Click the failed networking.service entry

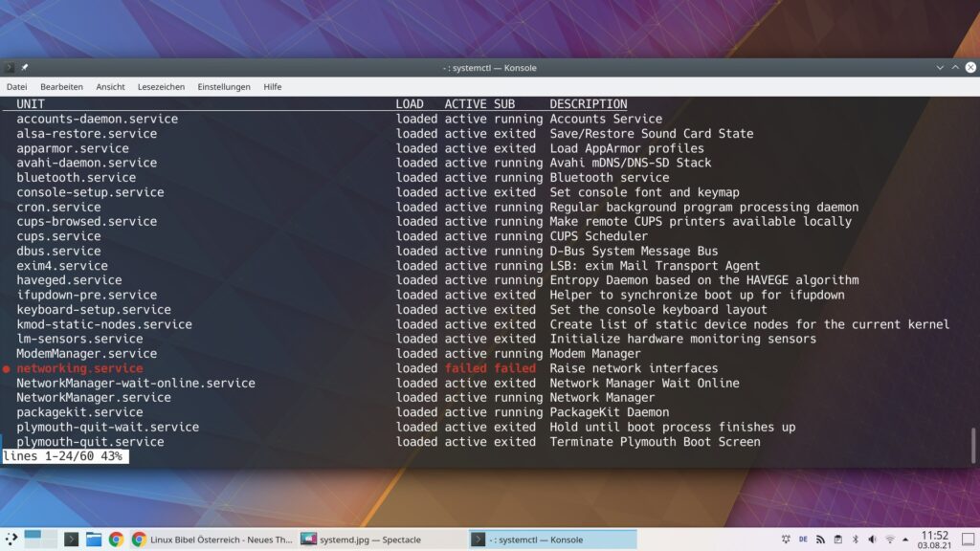(80, 368)
